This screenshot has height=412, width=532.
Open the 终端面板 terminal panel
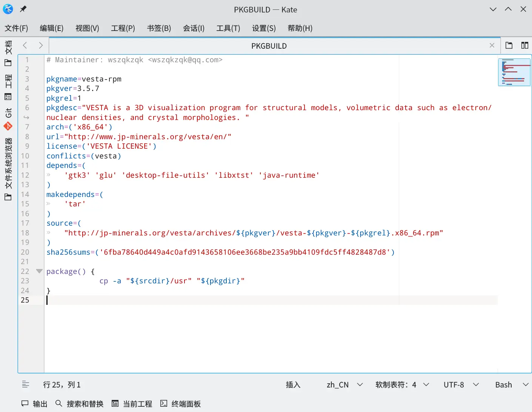180,404
